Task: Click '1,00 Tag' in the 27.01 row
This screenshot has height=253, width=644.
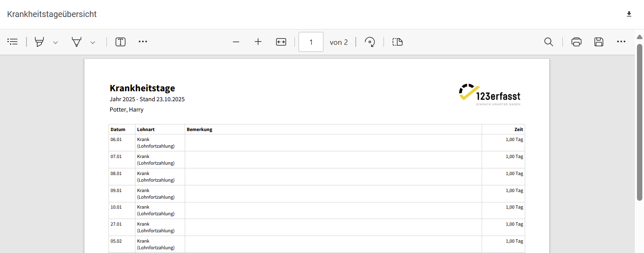Action: point(514,224)
